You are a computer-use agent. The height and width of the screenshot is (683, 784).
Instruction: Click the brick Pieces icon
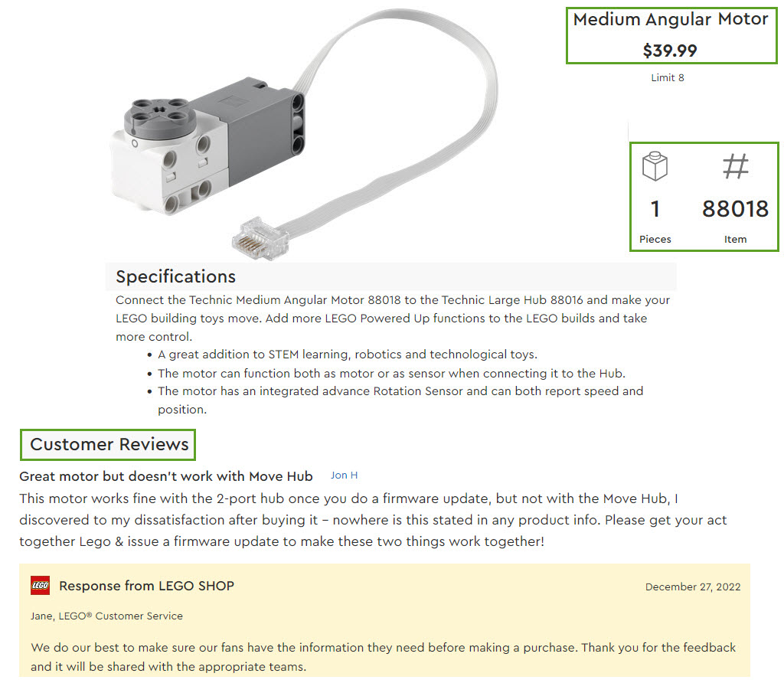[655, 167]
